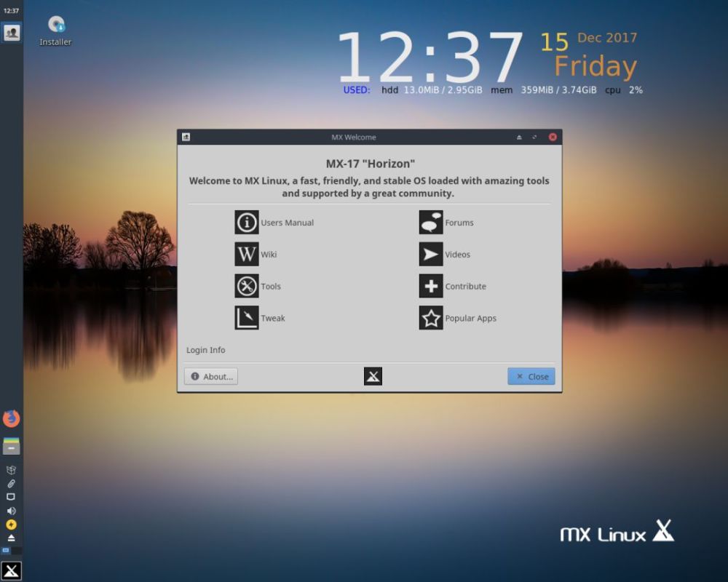Switch to the first workspace in the pager
728x582 pixels.
6,551
